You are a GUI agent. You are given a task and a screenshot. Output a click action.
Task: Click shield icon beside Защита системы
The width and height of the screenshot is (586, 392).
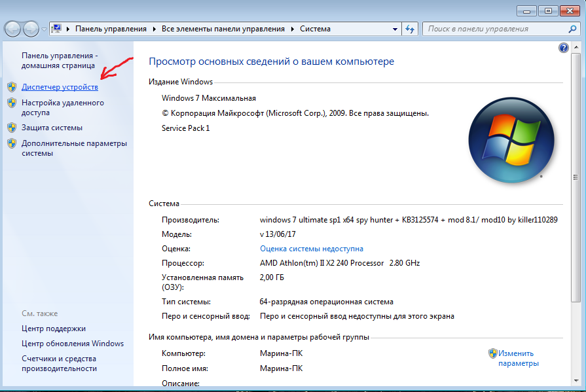click(12, 128)
